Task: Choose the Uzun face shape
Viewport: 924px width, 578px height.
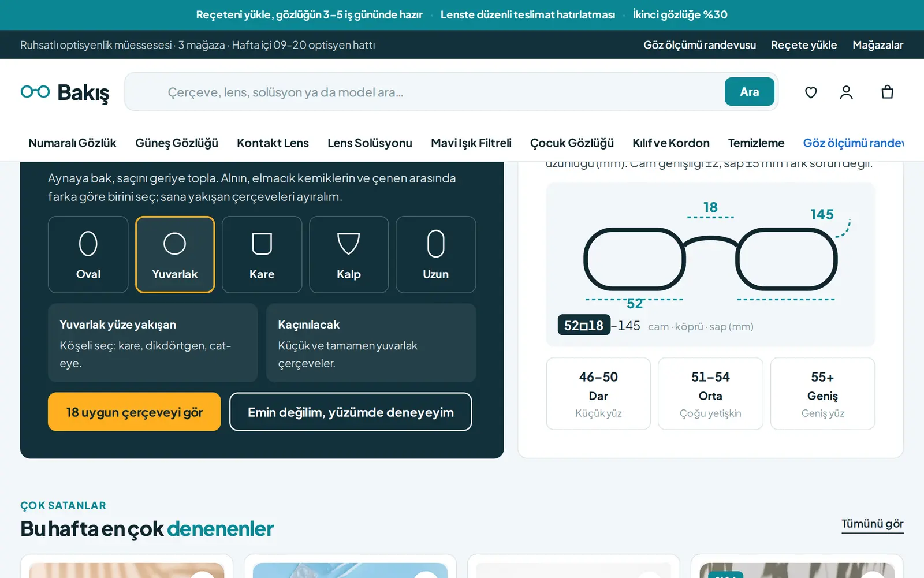Action: point(436,255)
